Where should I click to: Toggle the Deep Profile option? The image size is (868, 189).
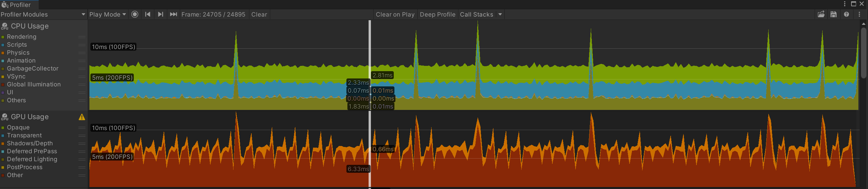tap(437, 15)
